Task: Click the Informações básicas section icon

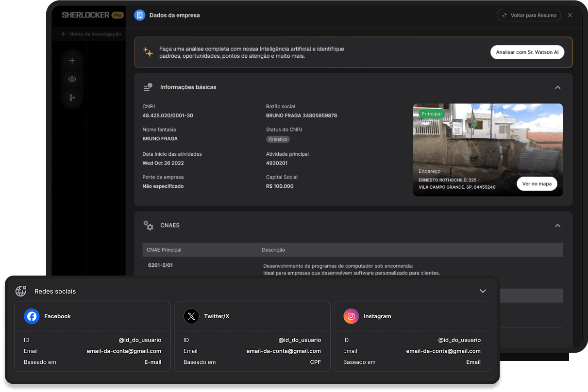Action: (x=148, y=87)
